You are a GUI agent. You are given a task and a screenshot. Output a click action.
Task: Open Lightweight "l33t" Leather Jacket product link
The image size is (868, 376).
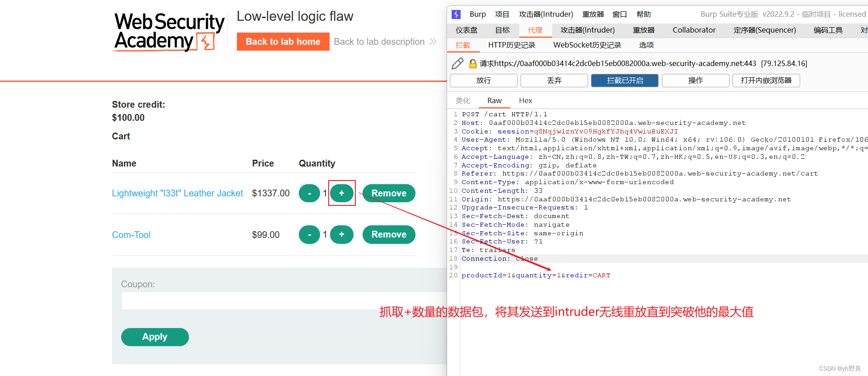tap(177, 193)
